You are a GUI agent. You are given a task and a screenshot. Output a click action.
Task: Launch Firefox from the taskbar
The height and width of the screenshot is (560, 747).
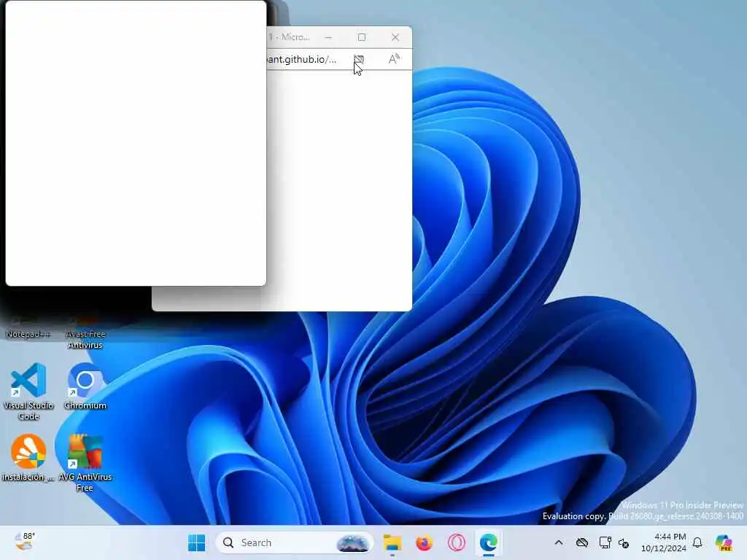point(424,542)
